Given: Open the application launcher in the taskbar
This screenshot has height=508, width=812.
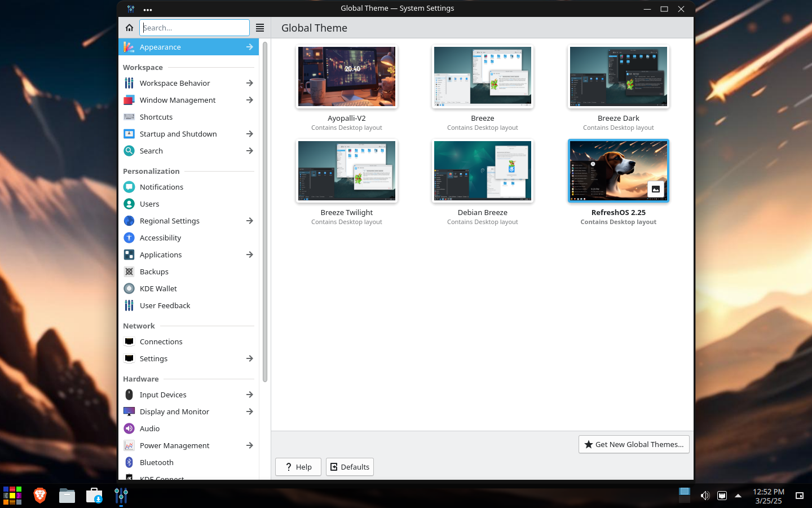Looking at the screenshot, I should pos(12,496).
